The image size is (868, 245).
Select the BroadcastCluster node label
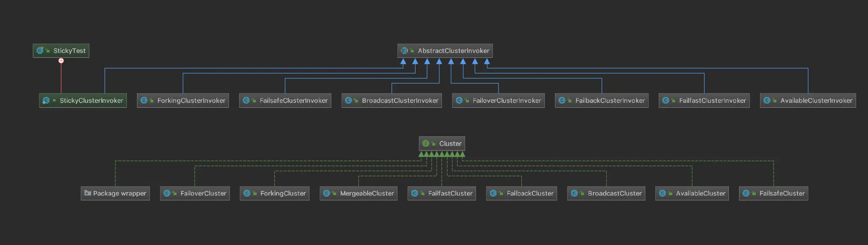pyautogui.click(x=615, y=193)
